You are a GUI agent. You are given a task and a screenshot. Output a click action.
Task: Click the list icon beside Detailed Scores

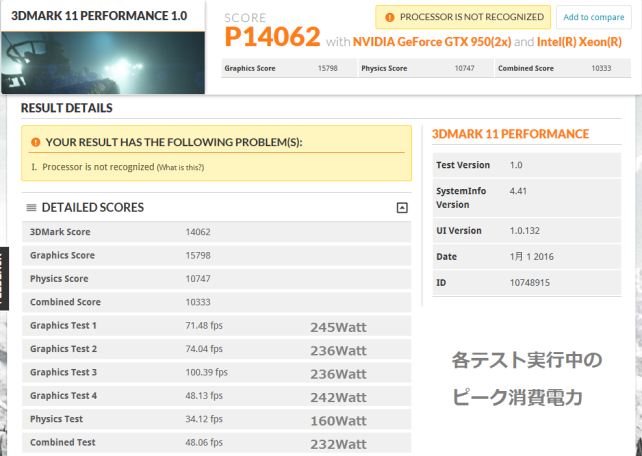click(x=31, y=208)
